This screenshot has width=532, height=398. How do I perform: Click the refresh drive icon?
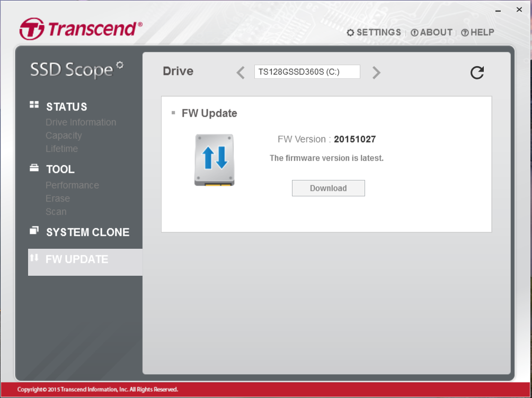pyautogui.click(x=477, y=73)
